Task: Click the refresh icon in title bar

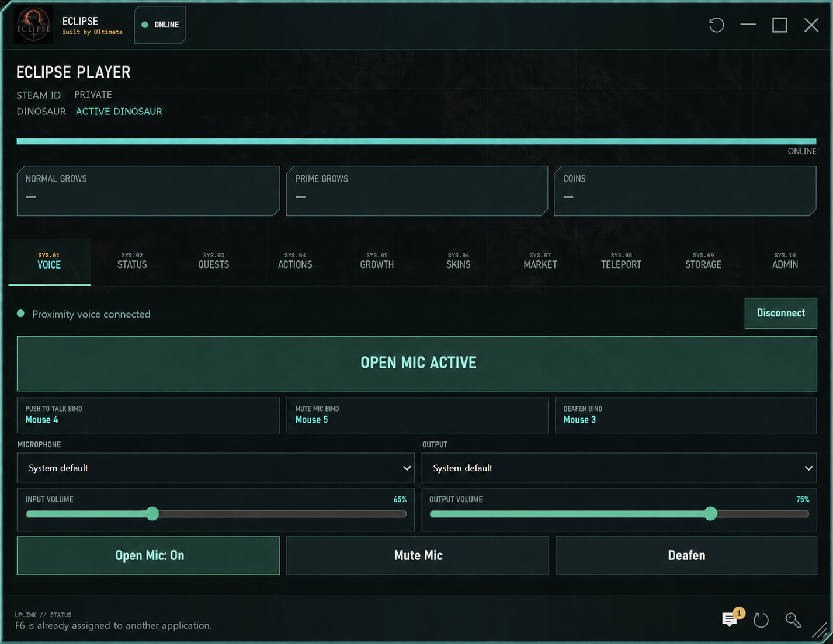Action: [x=716, y=25]
